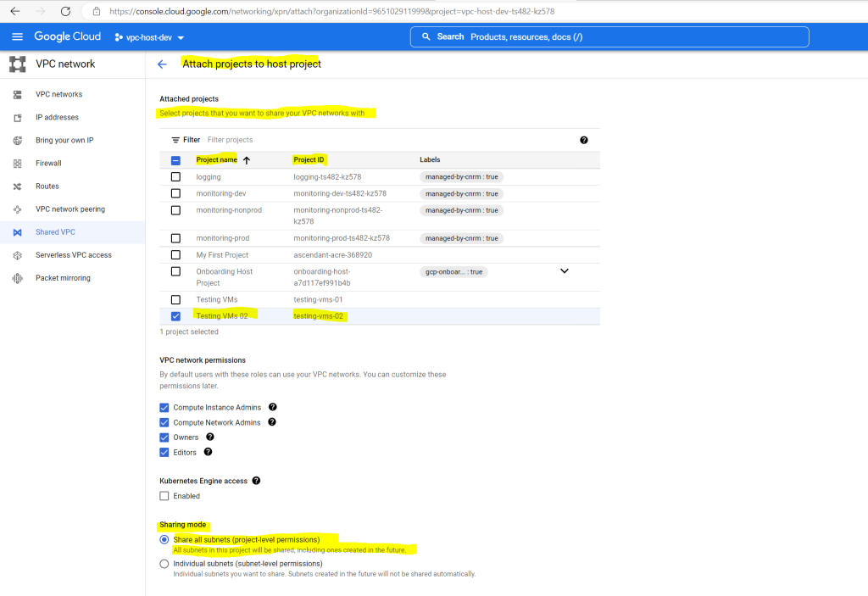Click the Serverless VPC access icon

[x=17, y=255]
